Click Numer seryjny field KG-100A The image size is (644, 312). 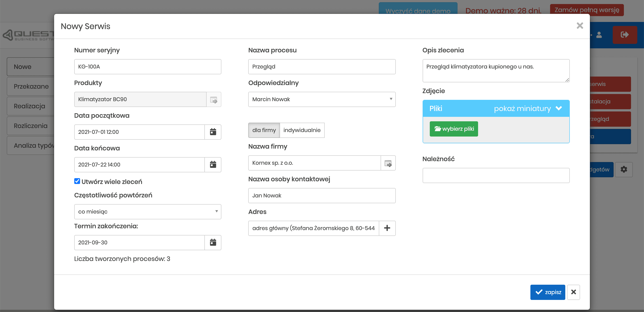point(148,66)
